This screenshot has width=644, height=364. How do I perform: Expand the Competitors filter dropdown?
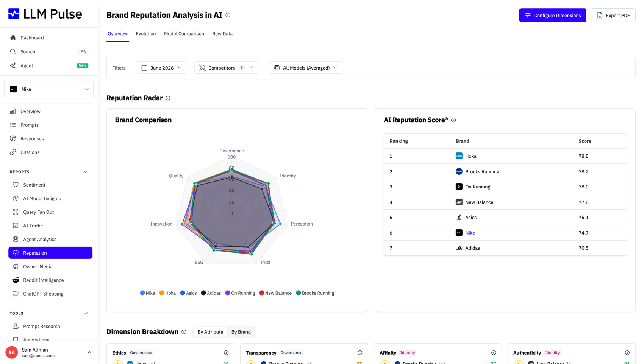pos(226,68)
